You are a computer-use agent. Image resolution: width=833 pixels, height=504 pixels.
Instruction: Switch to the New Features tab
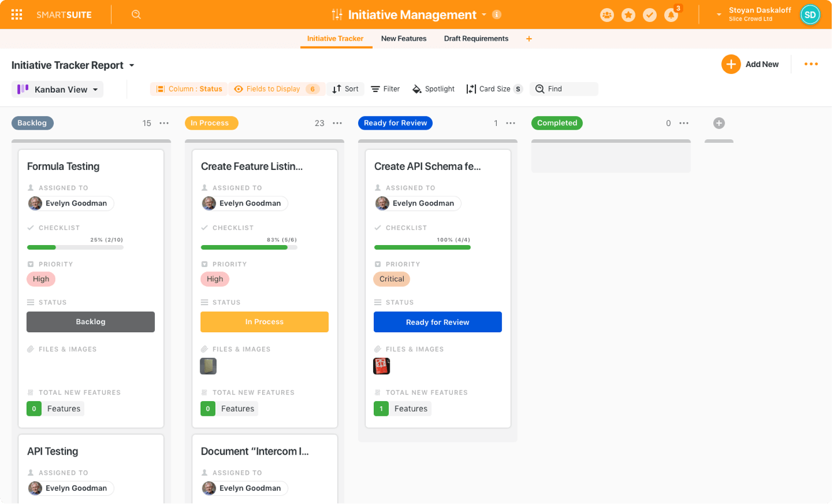point(403,38)
